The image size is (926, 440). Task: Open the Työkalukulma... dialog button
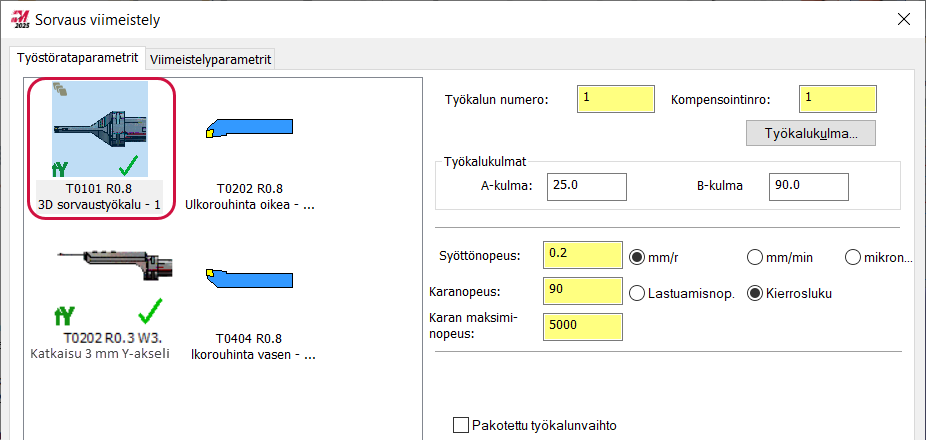(x=811, y=133)
